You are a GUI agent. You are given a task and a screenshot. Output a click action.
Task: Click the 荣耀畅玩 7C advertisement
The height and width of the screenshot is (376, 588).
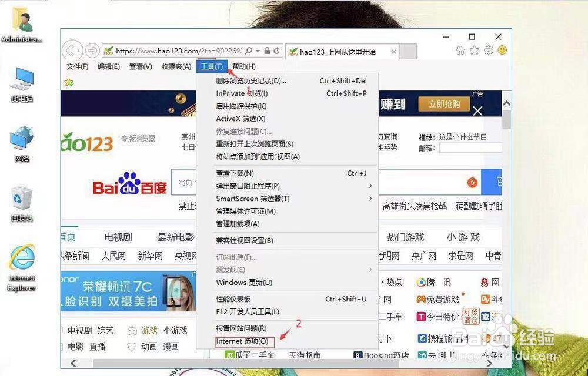pyautogui.click(x=129, y=291)
